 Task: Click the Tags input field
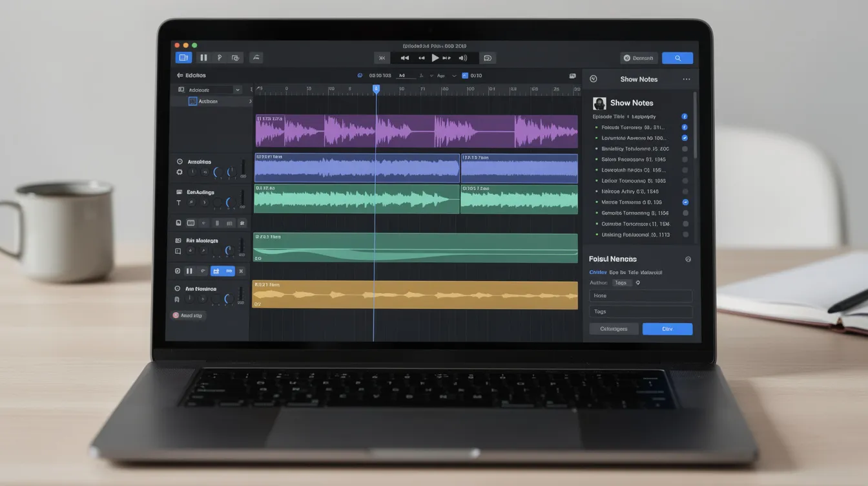[641, 312]
